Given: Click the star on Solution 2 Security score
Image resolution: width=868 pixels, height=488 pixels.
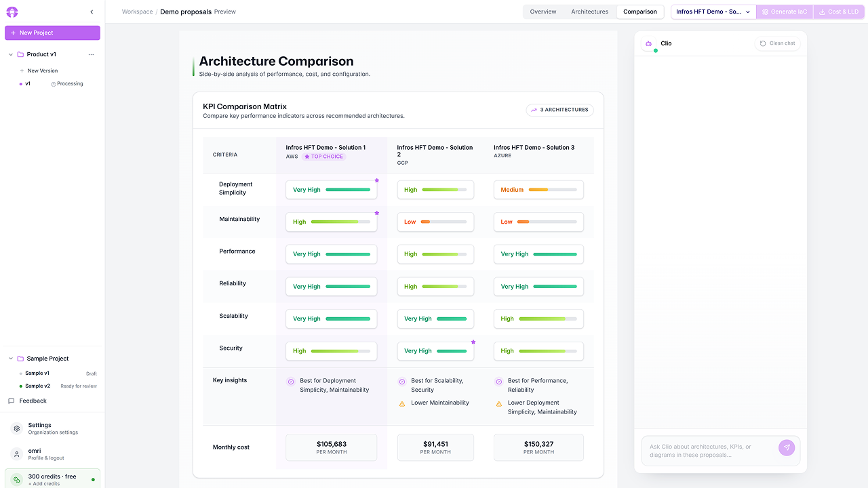Looking at the screenshot, I should point(473,342).
